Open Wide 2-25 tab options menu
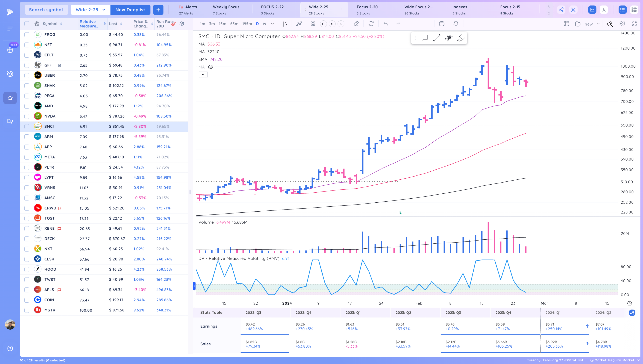 coord(342,10)
